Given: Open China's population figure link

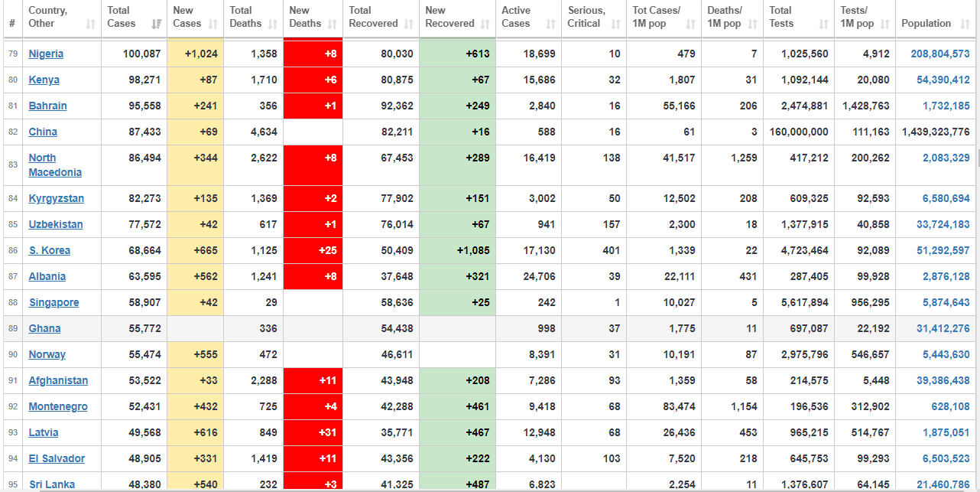Looking at the screenshot, I should pos(935,132).
